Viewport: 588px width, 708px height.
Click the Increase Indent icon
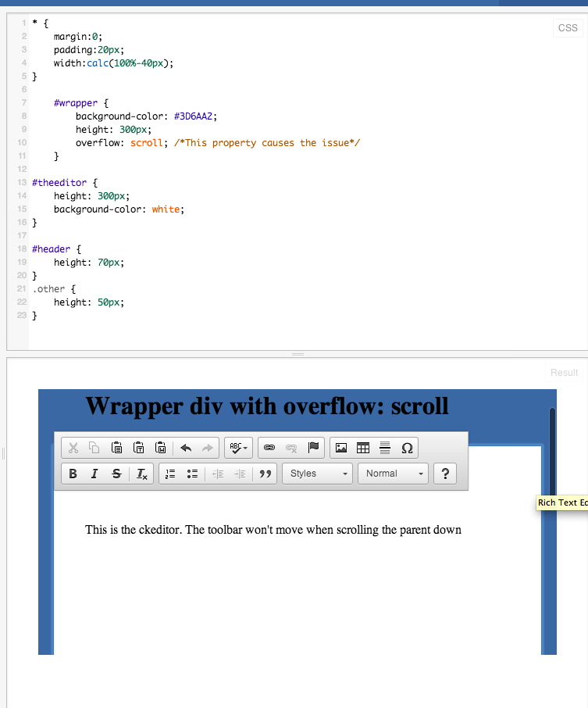240,474
